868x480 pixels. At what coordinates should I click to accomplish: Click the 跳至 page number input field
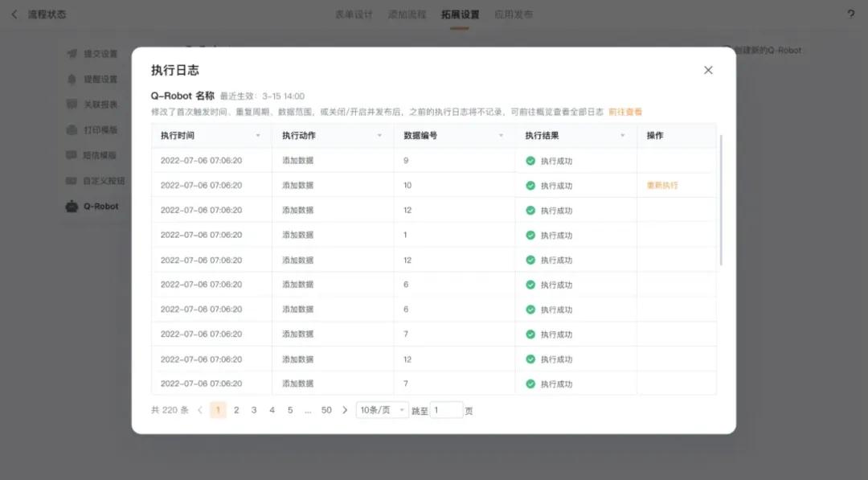pos(446,410)
